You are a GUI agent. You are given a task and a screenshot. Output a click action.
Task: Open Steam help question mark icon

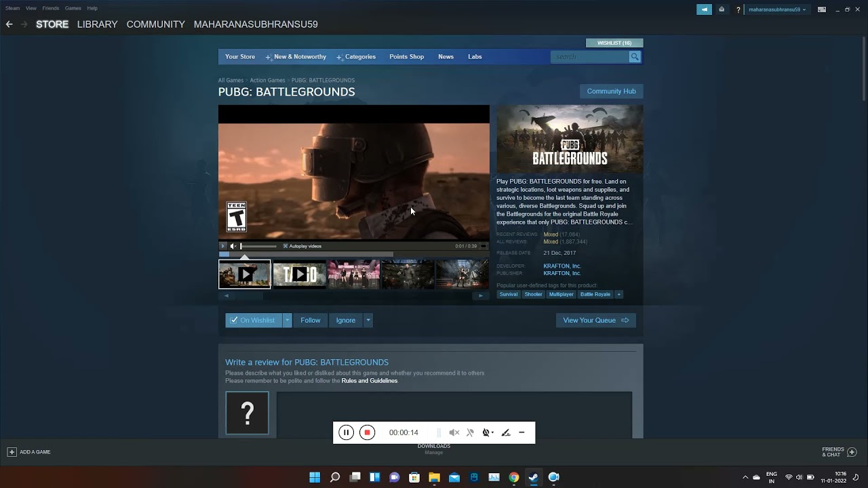point(738,9)
